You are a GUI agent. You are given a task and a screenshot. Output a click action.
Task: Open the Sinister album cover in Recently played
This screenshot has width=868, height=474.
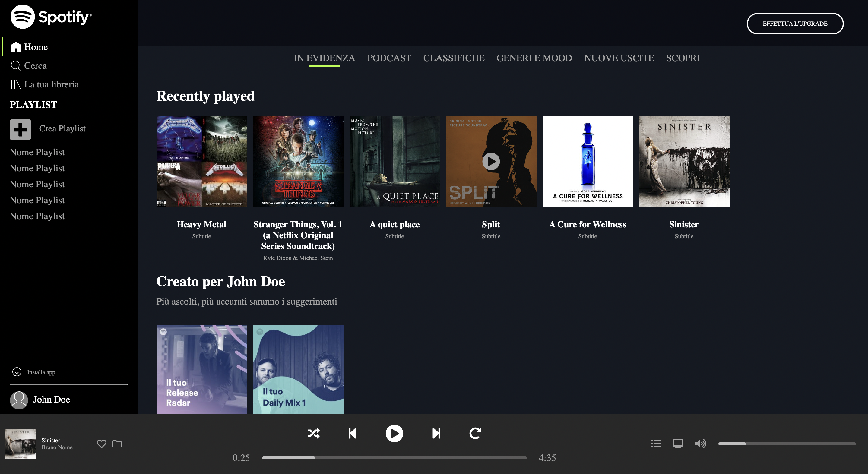click(684, 162)
